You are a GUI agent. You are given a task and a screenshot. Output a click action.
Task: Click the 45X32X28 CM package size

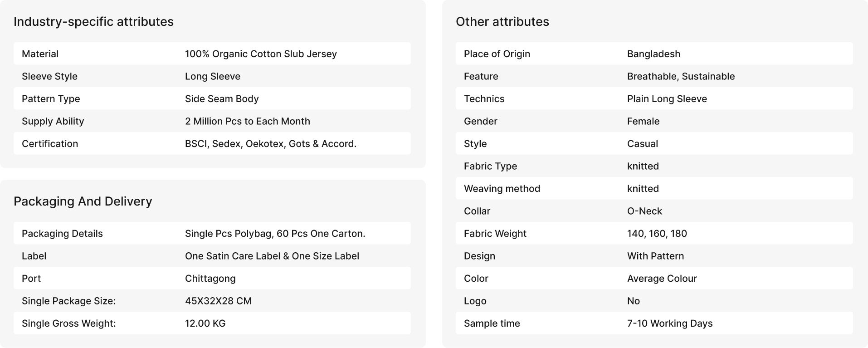click(218, 301)
